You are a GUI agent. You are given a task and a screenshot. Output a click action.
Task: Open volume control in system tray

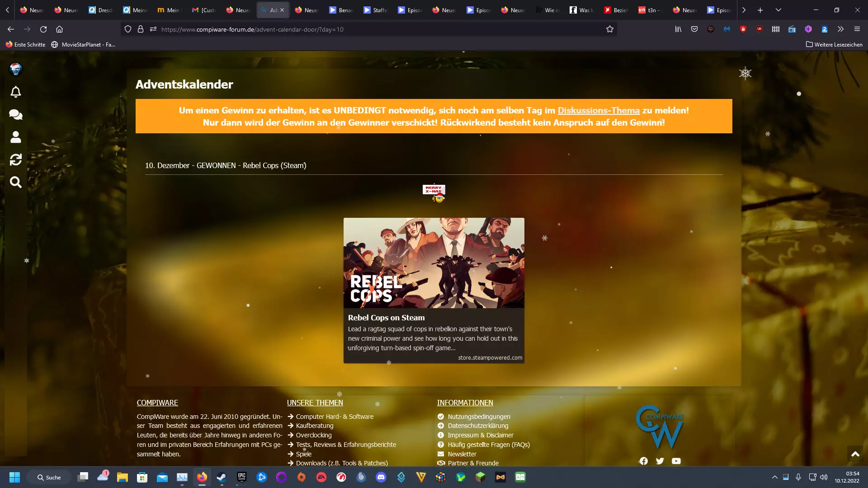(x=824, y=477)
